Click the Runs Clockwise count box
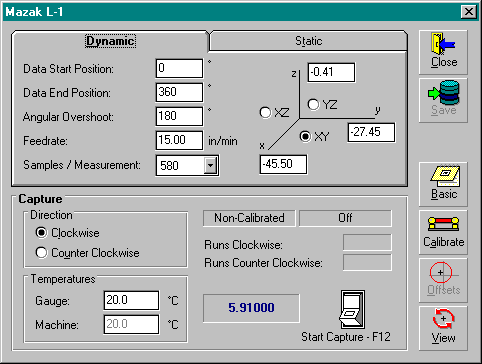This screenshot has width=482, height=364. tap(367, 242)
